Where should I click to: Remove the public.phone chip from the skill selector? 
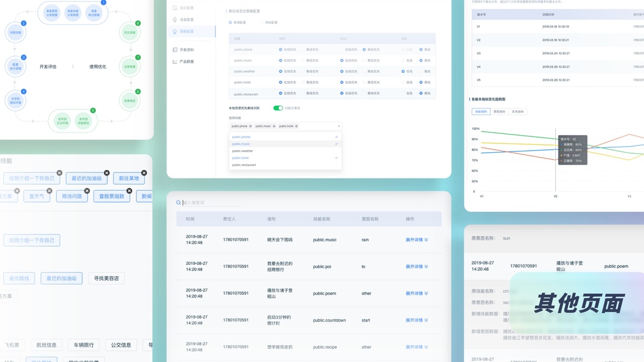[250, 126]
